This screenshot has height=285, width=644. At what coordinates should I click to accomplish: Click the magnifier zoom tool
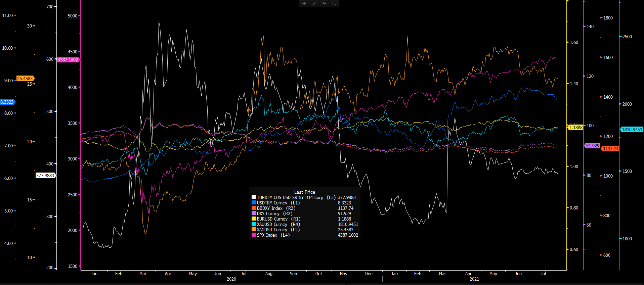click(x=334, y=4)
